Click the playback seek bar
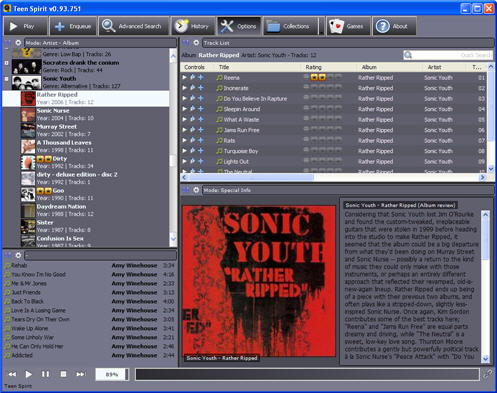Image resolution: width=497 pixels, height=393 pixels. 307,374
